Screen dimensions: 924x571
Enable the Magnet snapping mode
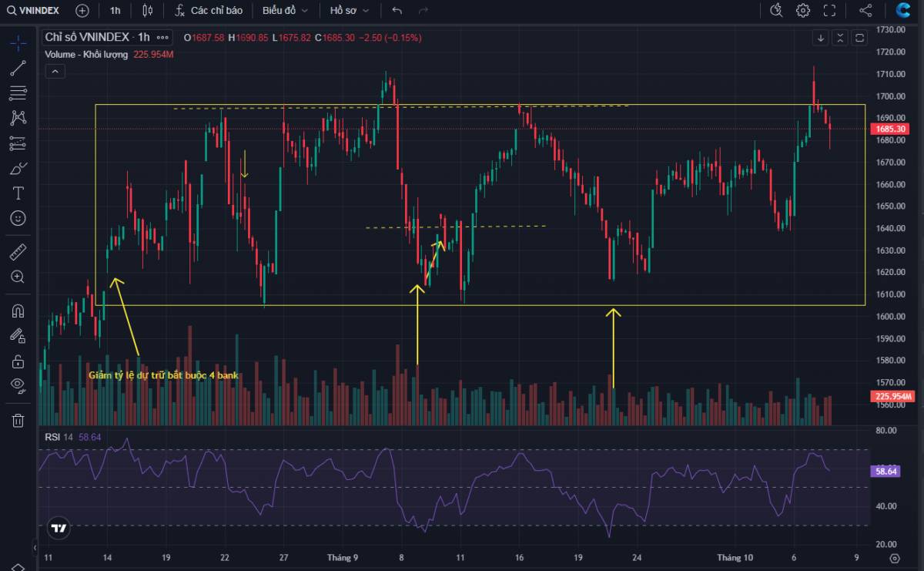point(17,311)
